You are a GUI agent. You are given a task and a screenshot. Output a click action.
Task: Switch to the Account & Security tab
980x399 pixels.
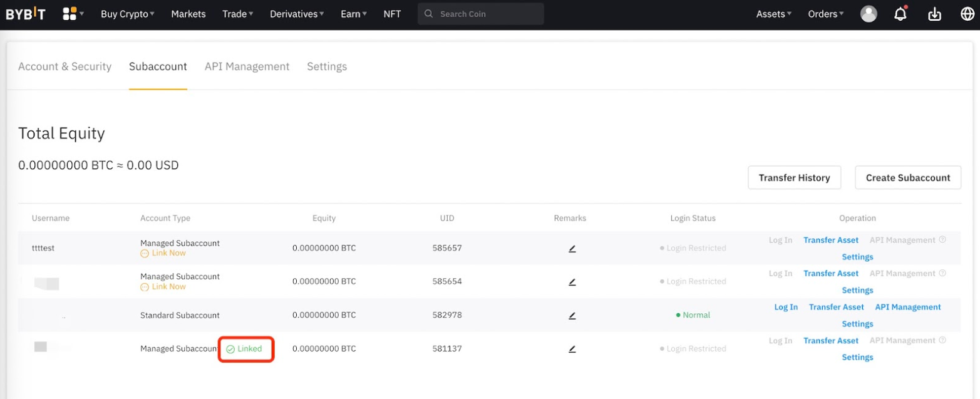pos(64,66)
